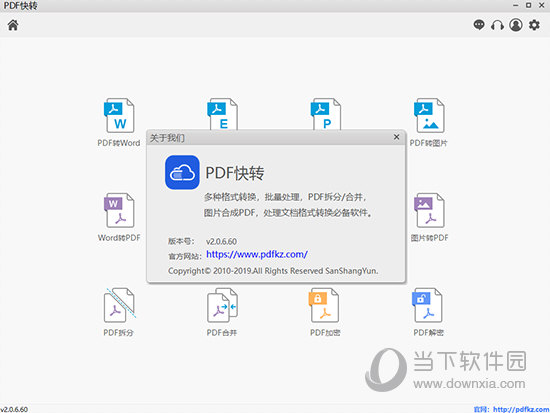Screen dimensions: 550x413
Task: Click the 关于我们 dialog title
Action: click(167, 138)
